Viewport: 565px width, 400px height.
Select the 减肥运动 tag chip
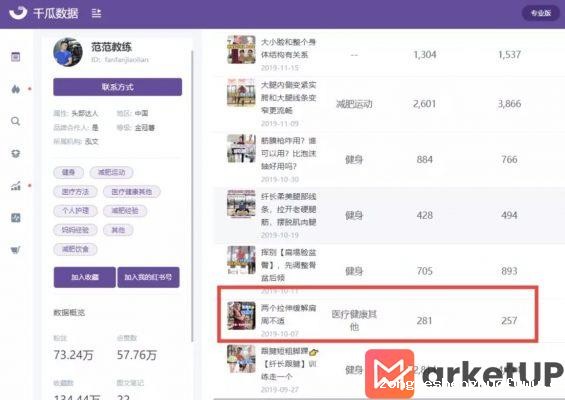coord(111,172)
